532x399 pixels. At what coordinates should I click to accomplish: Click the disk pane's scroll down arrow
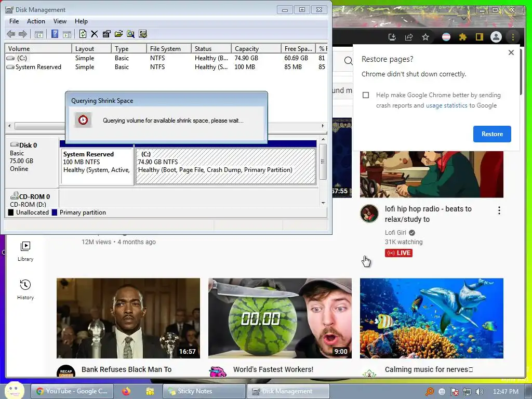(323, 203)
